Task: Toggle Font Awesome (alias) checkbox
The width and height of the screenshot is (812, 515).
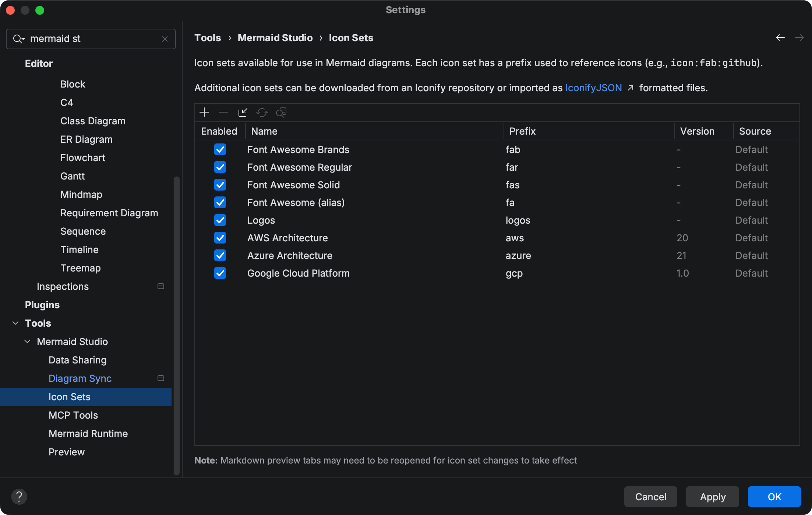Action: [x=220, y=202]
